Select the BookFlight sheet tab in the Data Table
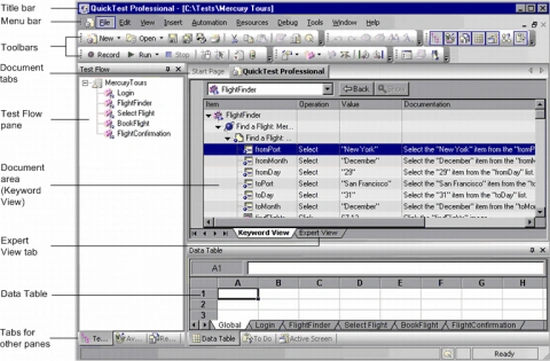The width and height of the screenshot is (550, 361). 420,325
